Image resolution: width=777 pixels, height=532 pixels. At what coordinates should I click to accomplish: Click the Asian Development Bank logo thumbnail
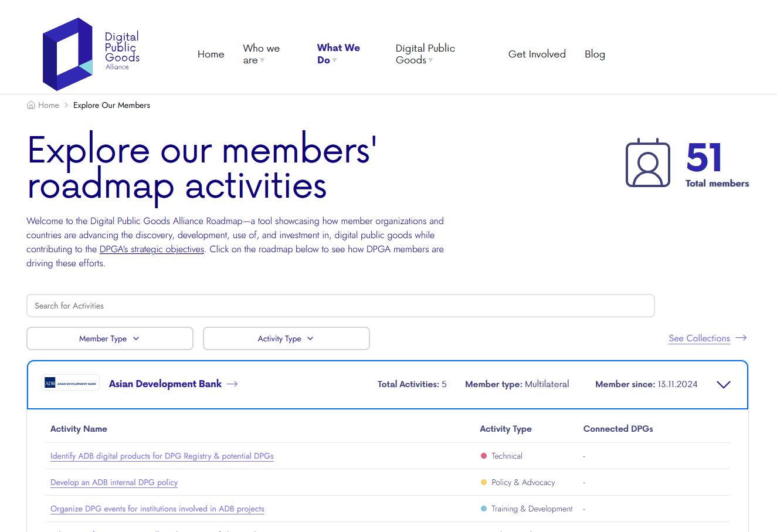pyautogui.click(x=70, y=384)
